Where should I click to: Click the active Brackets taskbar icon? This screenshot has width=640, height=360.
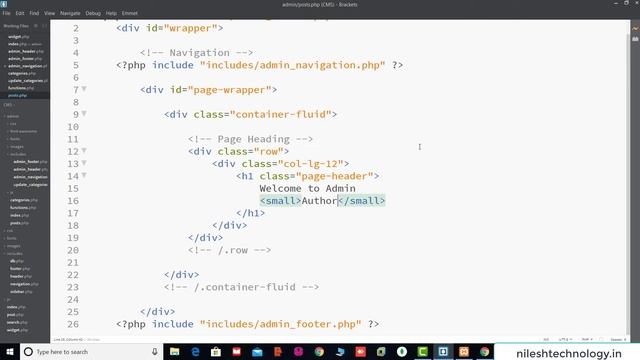point(443,351)
